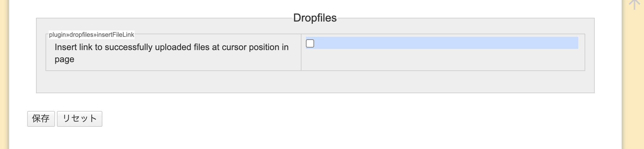Reset the configuration form
The image size is (644, 149).
click(80, 119)
